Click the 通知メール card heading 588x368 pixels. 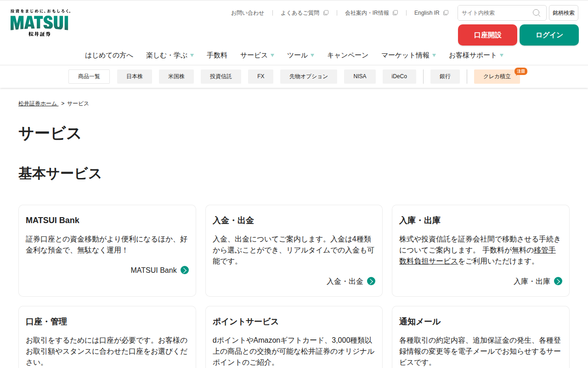pos(420,322)
